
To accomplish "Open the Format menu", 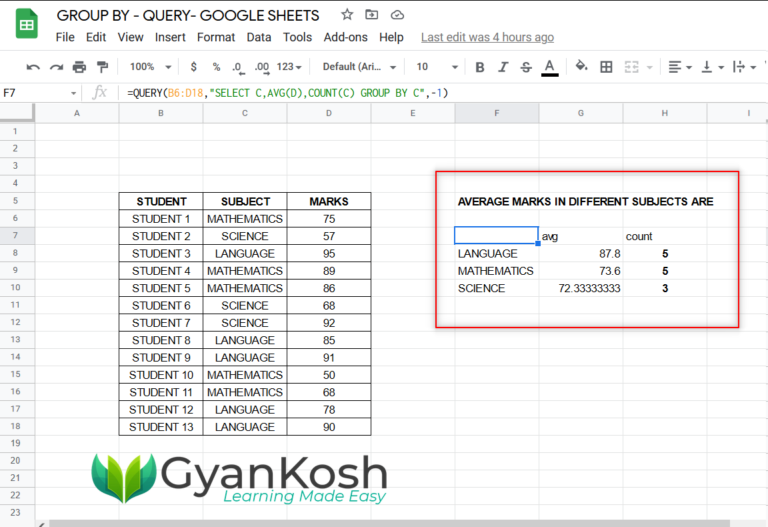I will pos(216,37).
